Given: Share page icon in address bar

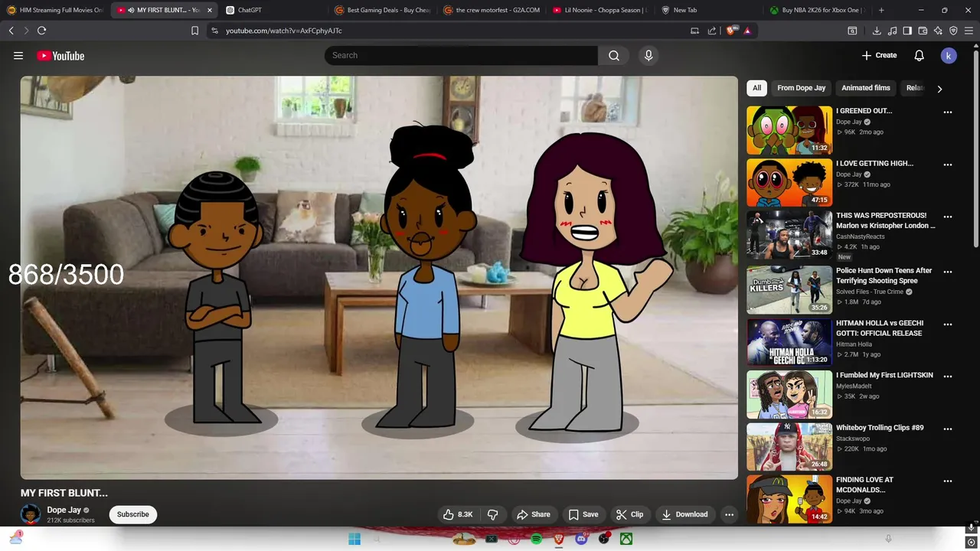Looking at the screenshot, I should coord(712,31).
